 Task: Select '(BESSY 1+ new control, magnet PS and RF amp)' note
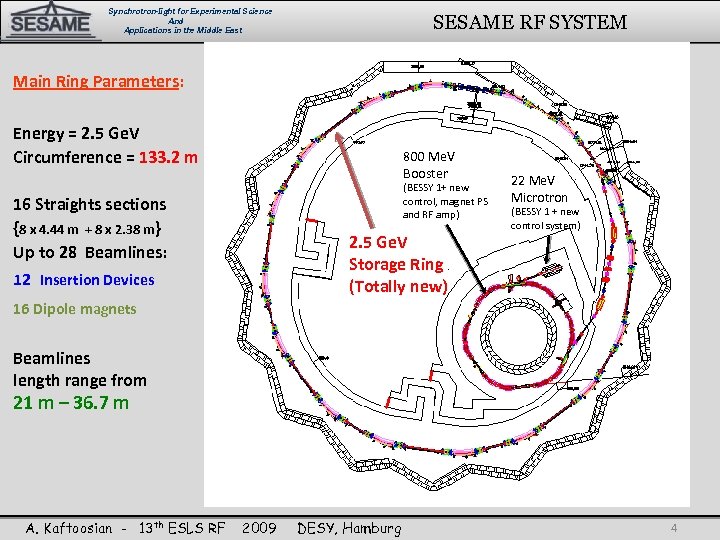[x=445, y=201]
